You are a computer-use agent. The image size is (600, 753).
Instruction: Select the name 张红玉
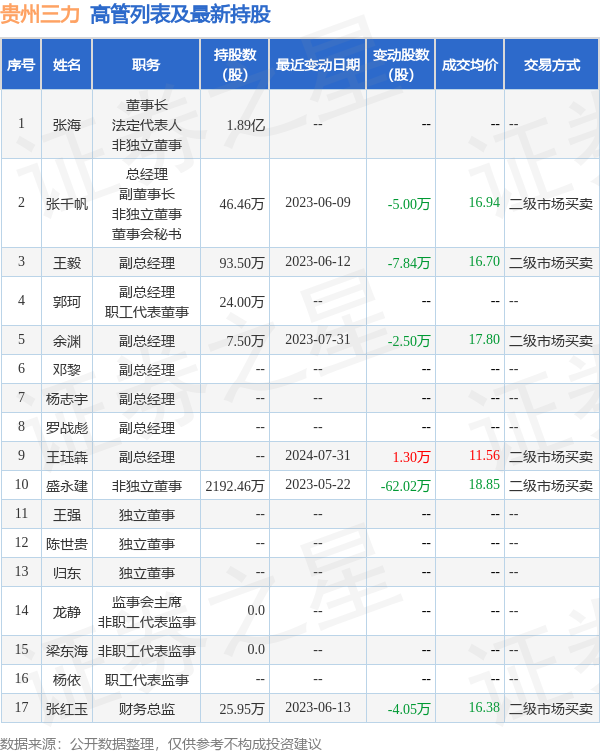[67, 709]
